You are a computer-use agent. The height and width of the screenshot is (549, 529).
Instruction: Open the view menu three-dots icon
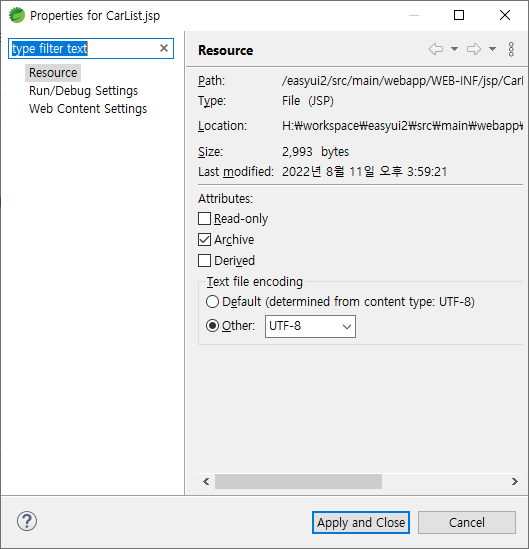click(511, 49)
